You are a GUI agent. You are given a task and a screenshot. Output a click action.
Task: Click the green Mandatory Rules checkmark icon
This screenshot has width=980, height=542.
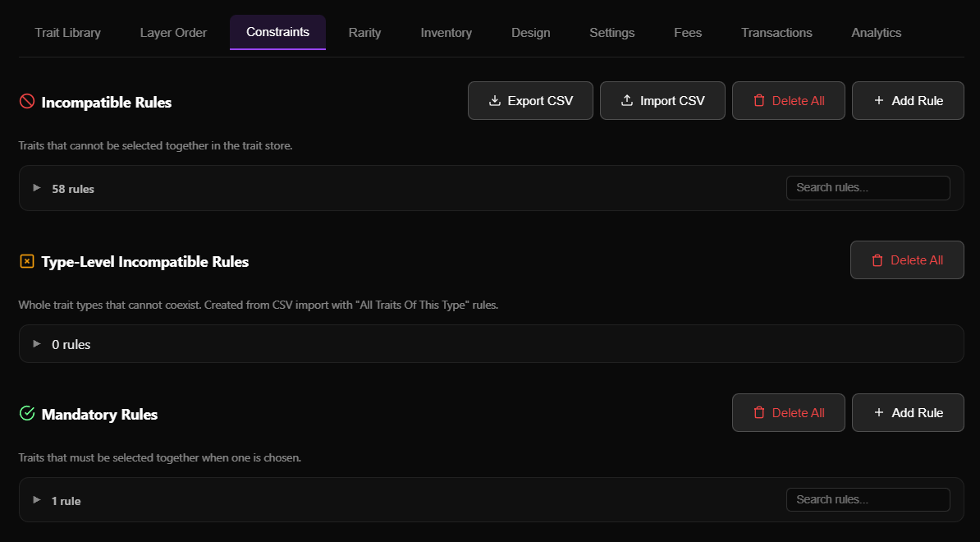pos(27,413)
